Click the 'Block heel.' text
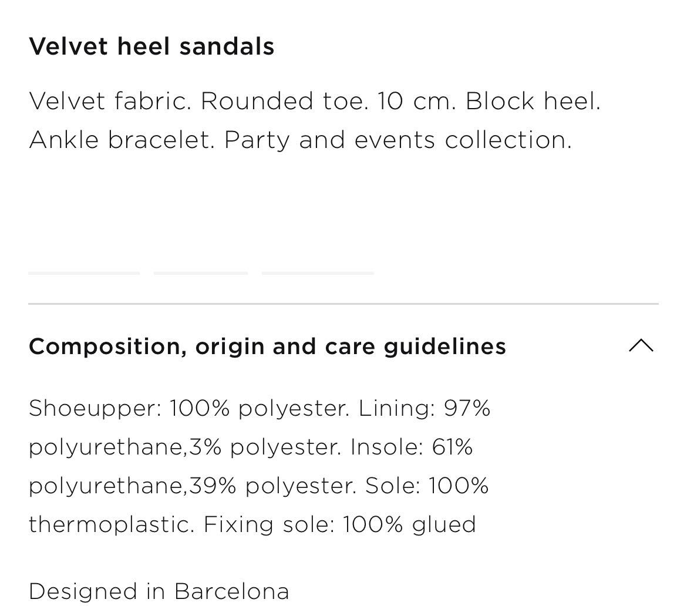The image size is (687, 616). pos(533,101)
